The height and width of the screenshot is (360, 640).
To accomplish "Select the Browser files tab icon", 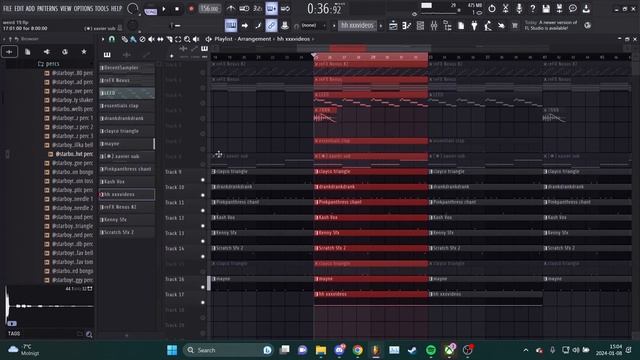I will pos(27,52).
